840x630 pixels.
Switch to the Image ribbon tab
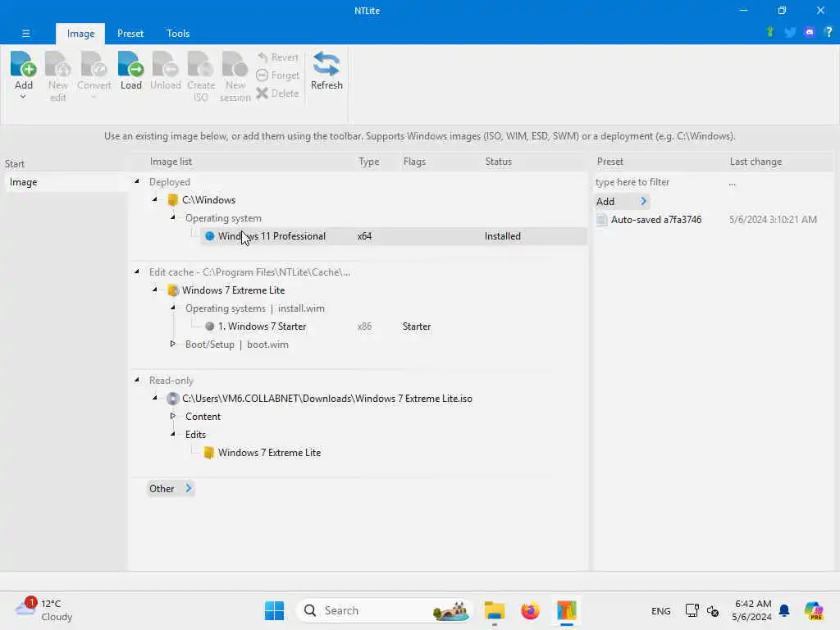(x=80, y=33)
